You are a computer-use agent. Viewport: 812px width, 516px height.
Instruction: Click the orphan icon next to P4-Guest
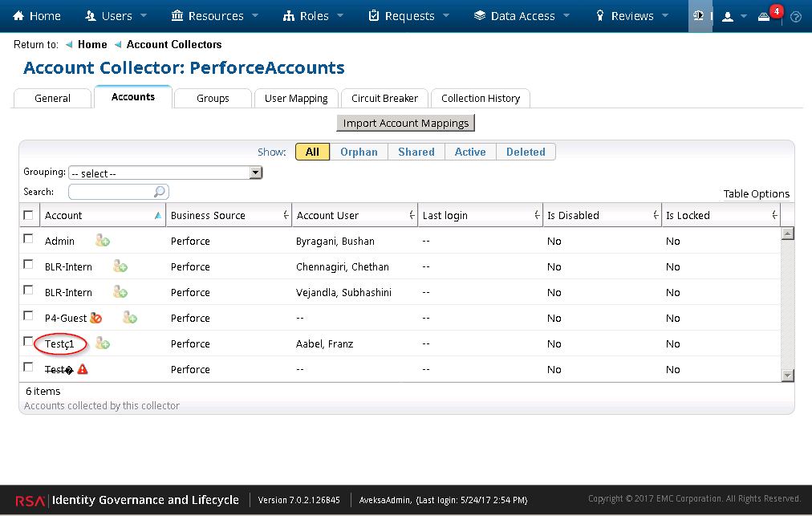[x=96, y=317]
